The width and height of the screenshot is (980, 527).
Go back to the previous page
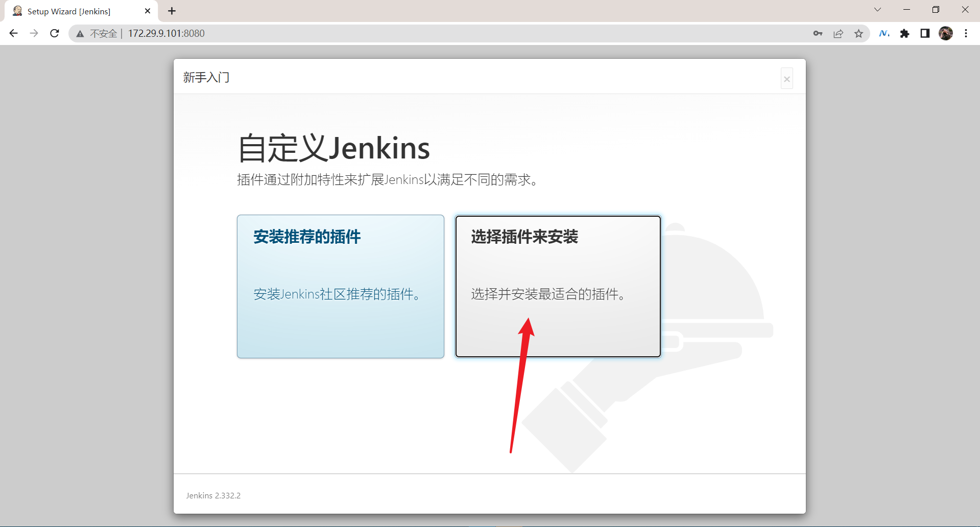point(14,33)
